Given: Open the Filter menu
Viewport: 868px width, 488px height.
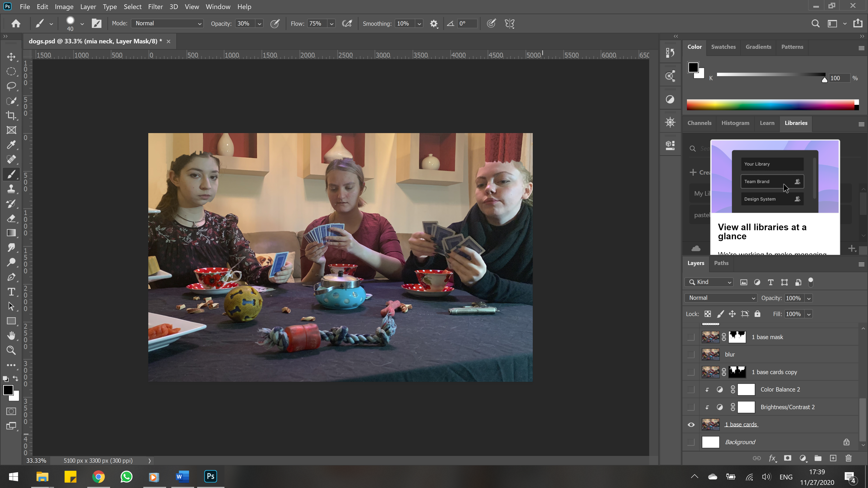Looking at the screenshot, I should tap(155, 7).
